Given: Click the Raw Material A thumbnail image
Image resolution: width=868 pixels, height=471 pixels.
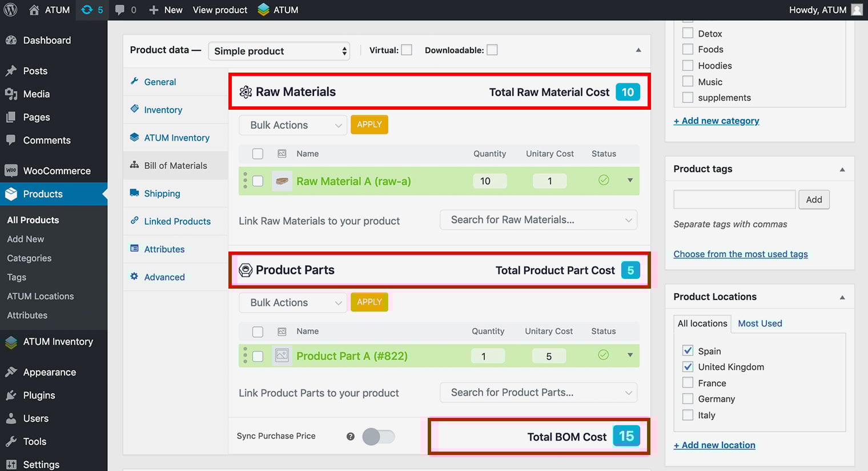Looking at the screenshot, I should point(282,181).
